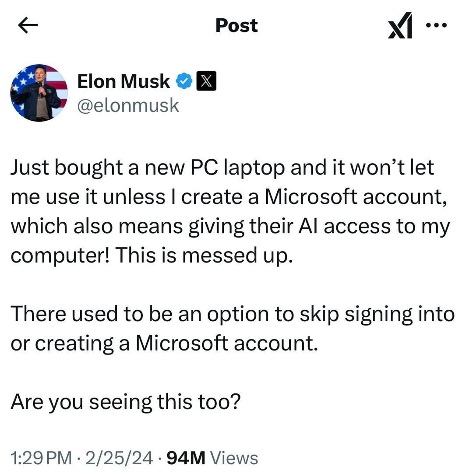Click the black X affiliation badge
Viewport: 473px width, 476px height.
coord(206,81)
